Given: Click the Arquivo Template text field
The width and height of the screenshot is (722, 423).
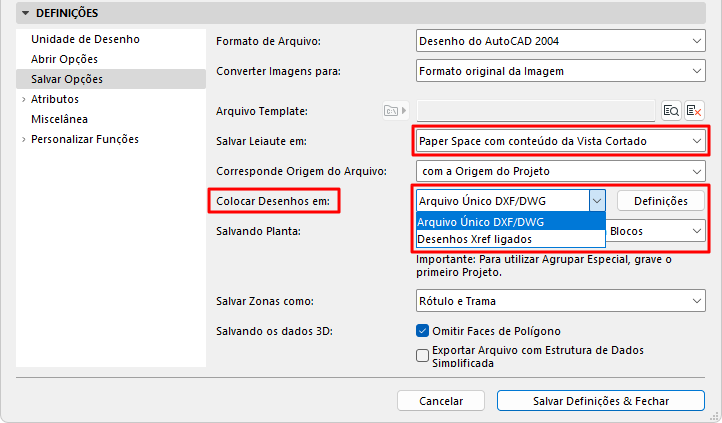Looking at the screenshot, I should [535, 111].
